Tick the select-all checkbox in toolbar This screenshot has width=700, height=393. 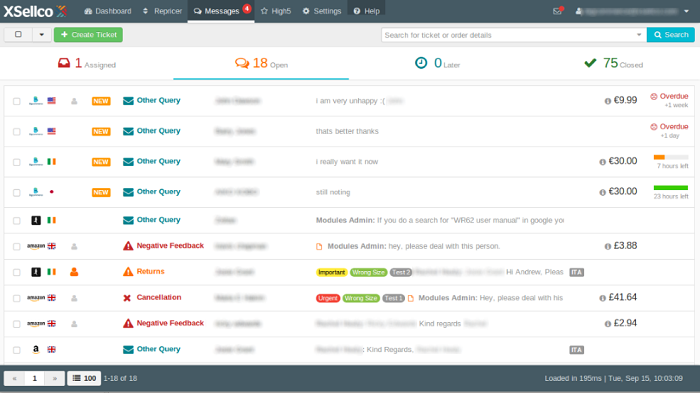(x=18, y=34)
